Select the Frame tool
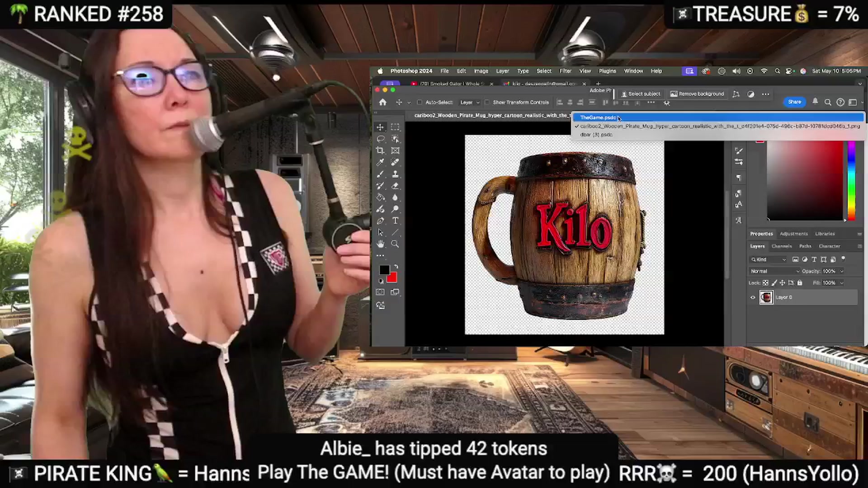868x488 pixels. pos(395,150)
